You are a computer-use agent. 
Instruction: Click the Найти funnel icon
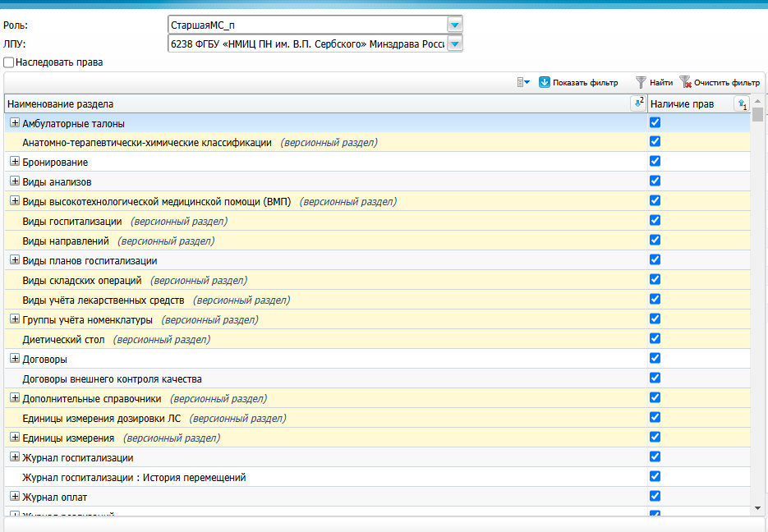641,82
